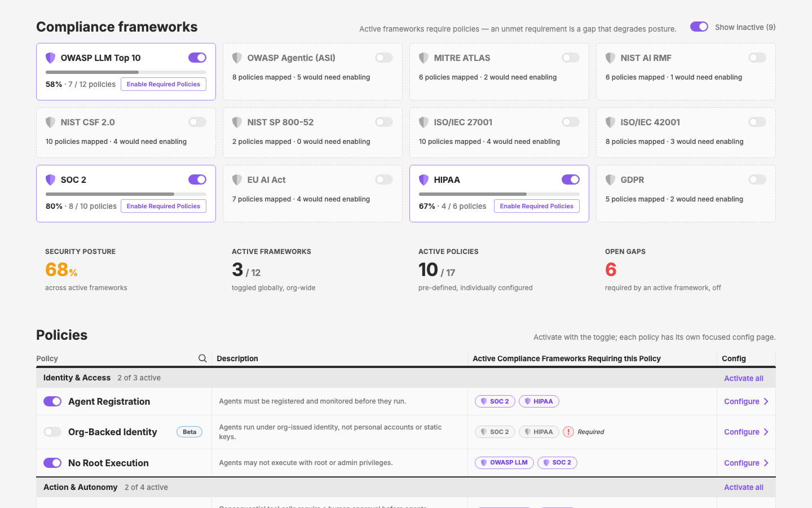Click the EU AI Act shield icon
The height and width of the screenshot is (508, 812).
click(237, 179)
